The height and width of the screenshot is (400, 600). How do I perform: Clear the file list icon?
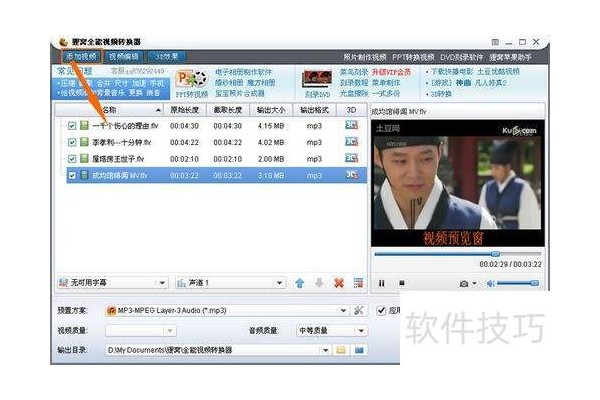pos(359,283)
